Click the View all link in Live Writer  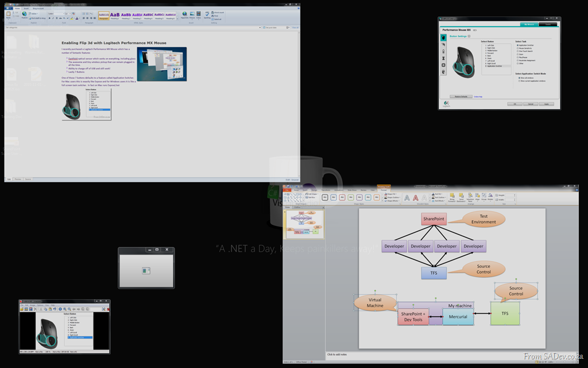(295, 28)
